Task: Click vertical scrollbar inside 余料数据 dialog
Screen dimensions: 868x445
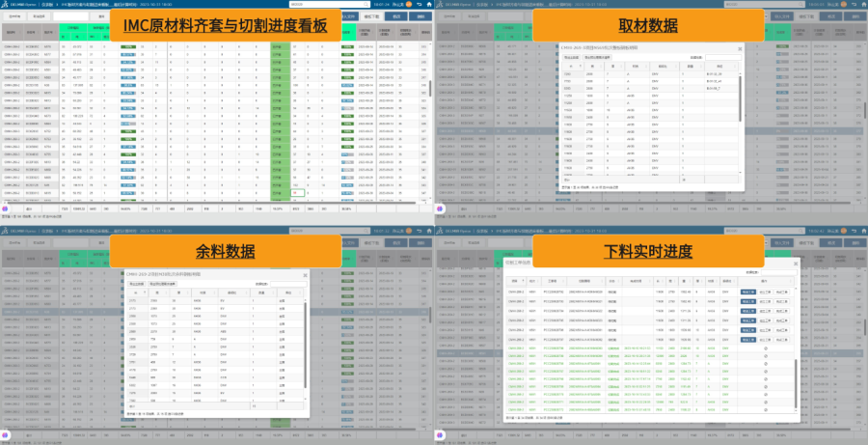Action: click(x=306, y=344)
